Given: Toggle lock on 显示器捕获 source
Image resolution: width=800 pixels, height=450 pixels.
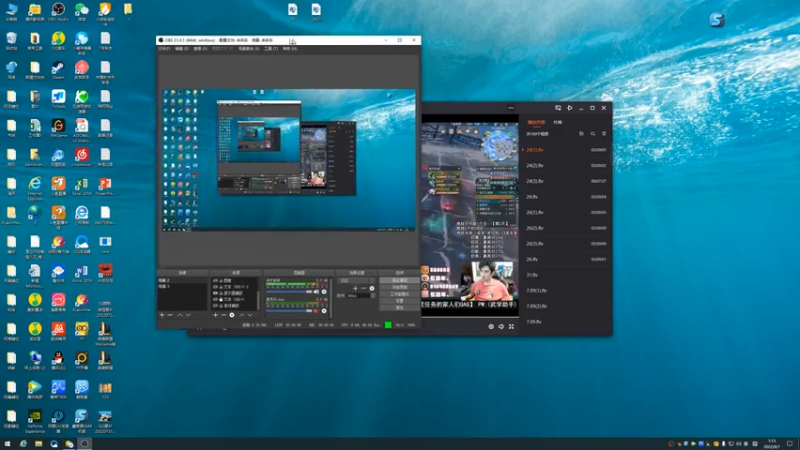Looking at the screenshot, I should pyautogui.click(x=220, y=293).
